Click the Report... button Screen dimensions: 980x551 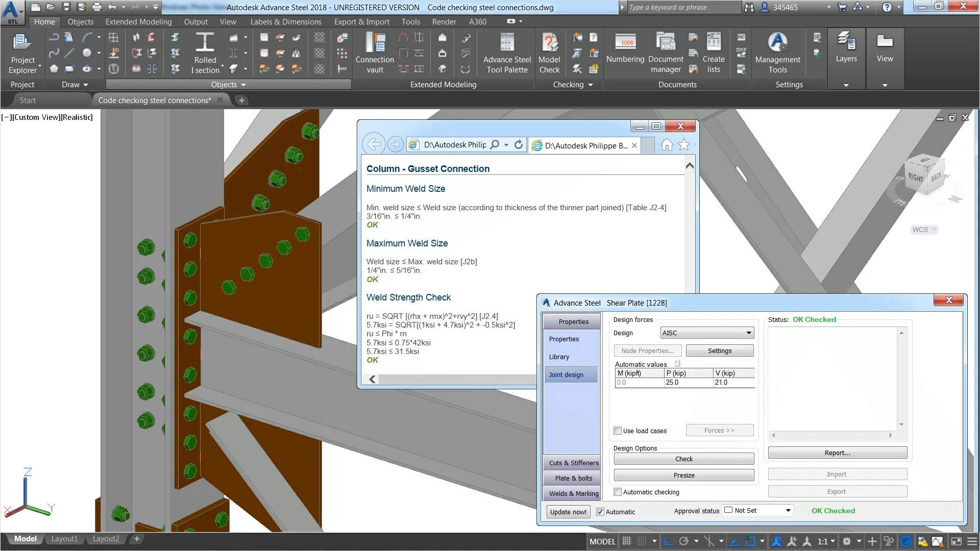(837, 453)
